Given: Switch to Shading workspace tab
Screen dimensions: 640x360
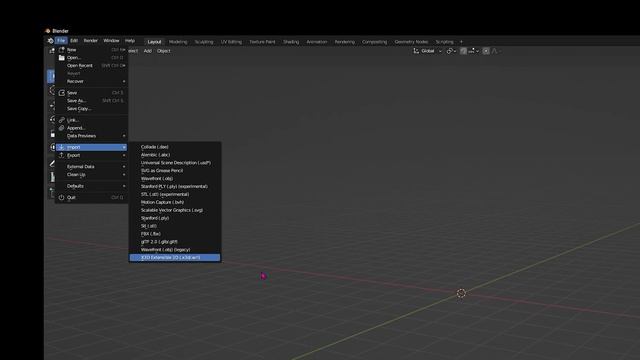Looking at the screenshot, I should 291,42.
